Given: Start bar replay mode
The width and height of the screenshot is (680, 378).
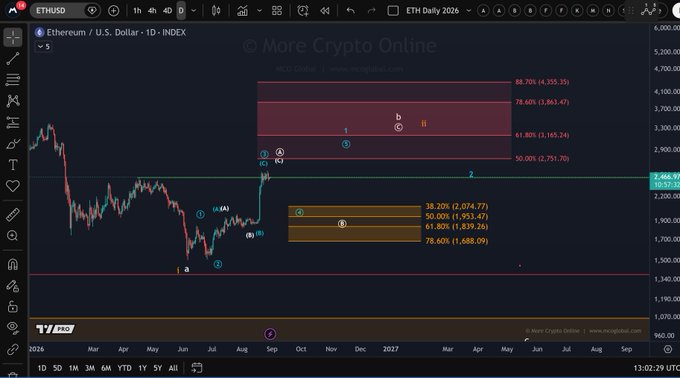Looking at the screenshot, I should tap(324, 10).
